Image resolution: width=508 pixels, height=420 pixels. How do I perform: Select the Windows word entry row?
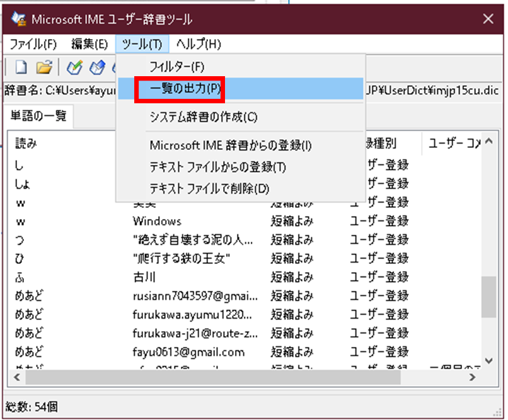click(x=157, y=221)
